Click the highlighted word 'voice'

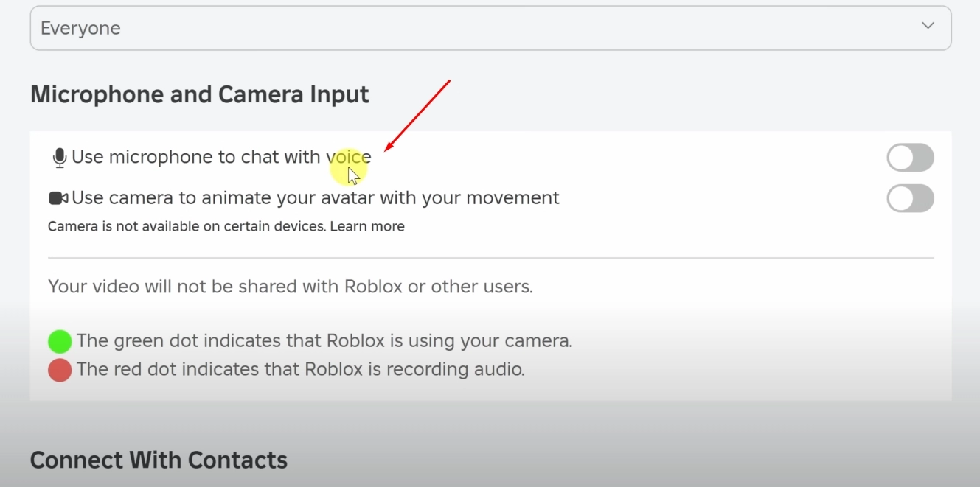[x=350, y=157]
